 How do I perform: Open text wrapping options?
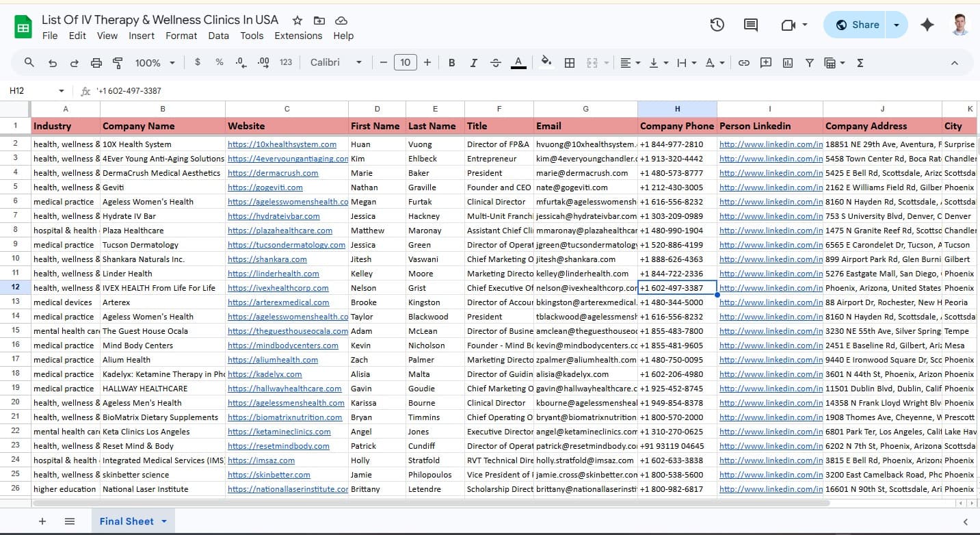point(686,62)
